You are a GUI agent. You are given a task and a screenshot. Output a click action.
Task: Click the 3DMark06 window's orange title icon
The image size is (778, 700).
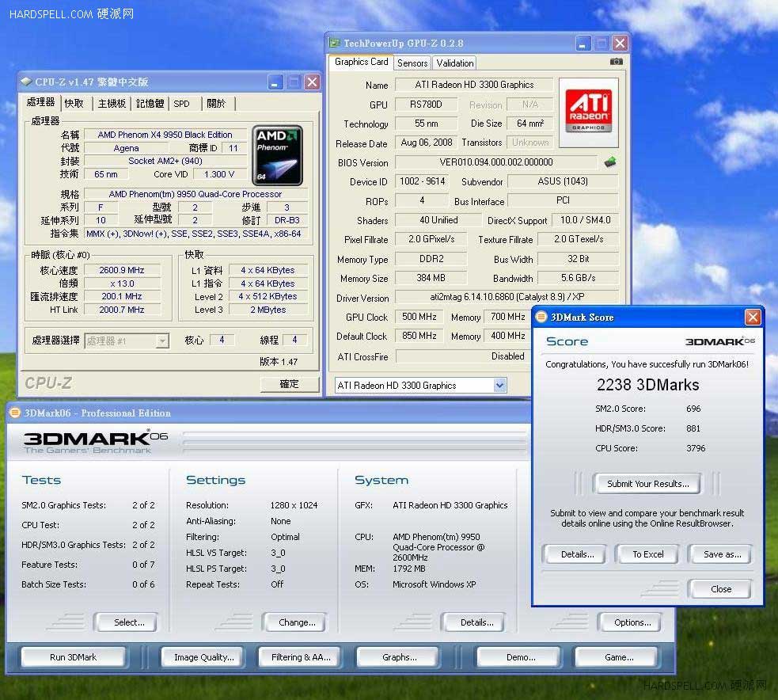click(x=14, y=413)
